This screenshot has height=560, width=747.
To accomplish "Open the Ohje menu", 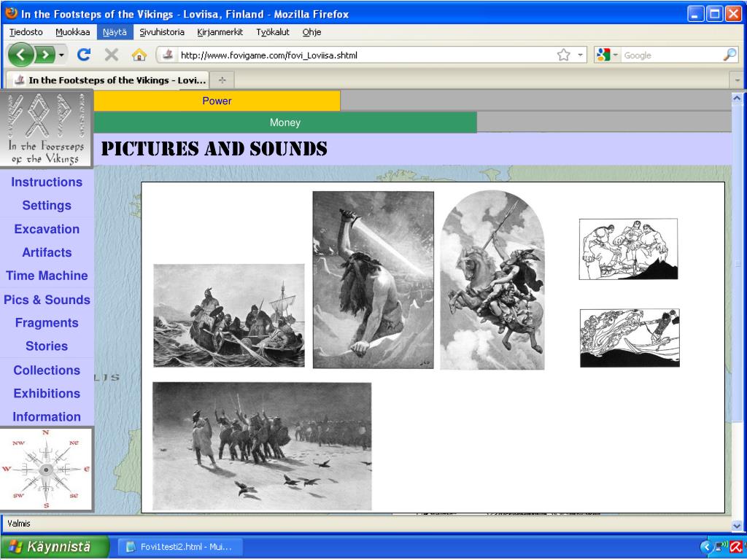I will click(x=311, y=32).
